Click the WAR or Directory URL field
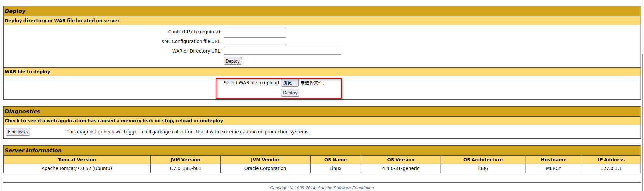644x191 pixels. (x=282, y=51)
